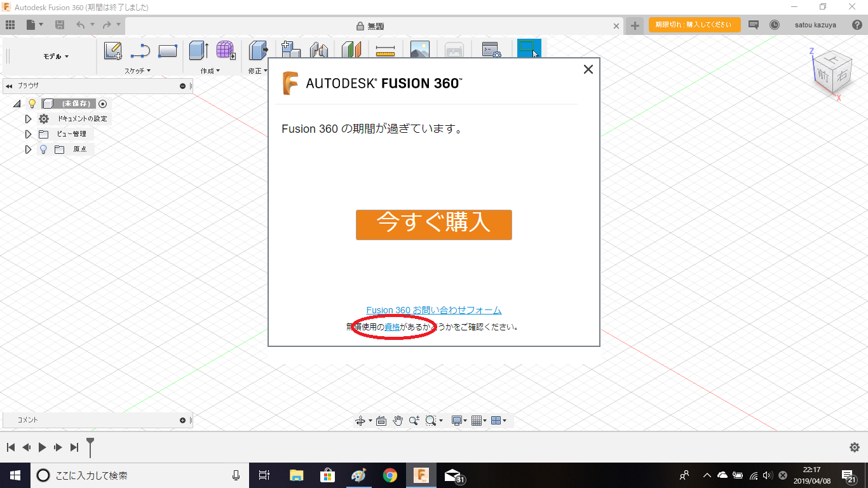The width and height of the screenshot is (868, 488).
Task: Open the data panel grid icon
Action: tap(10, 25)
